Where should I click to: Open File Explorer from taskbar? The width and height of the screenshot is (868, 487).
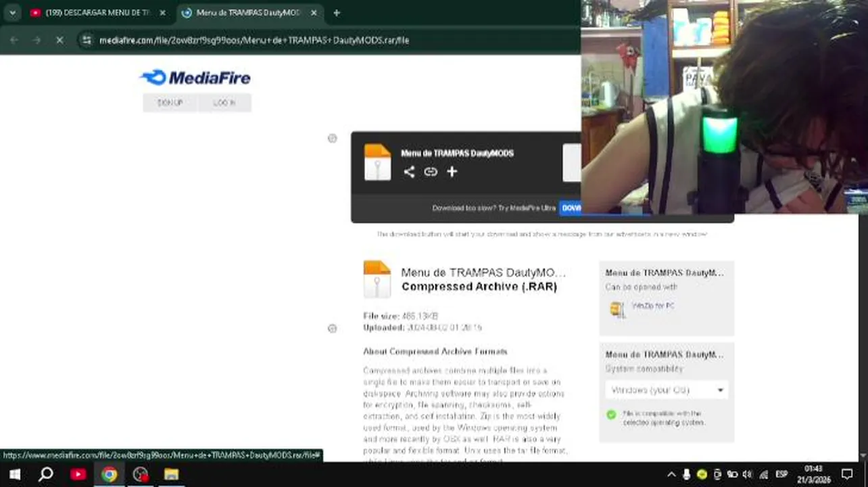click(x=172, y=474)
